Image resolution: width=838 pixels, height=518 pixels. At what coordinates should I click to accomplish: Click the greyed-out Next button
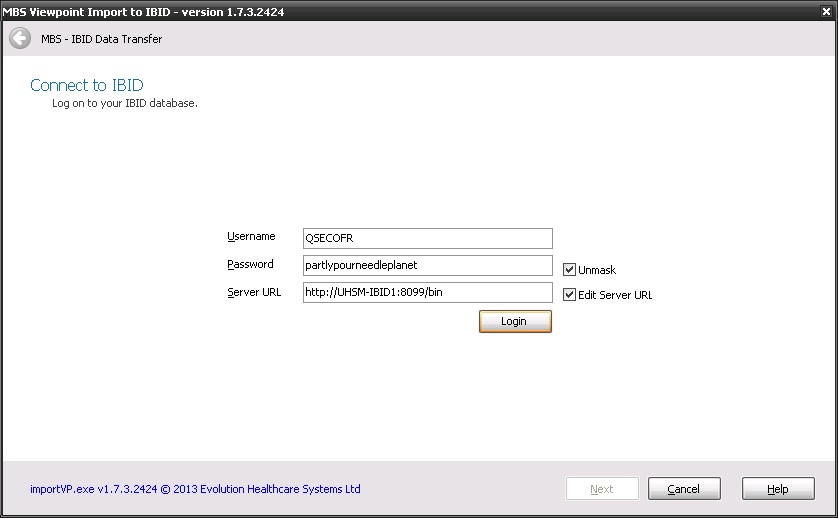click(602, 489)
